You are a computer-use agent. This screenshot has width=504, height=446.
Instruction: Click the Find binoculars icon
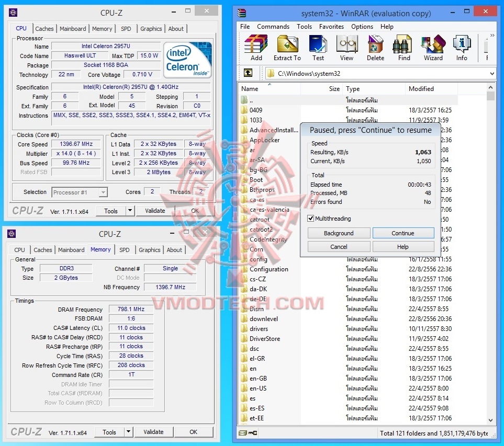pyautogui.click(x=402, y=44)
